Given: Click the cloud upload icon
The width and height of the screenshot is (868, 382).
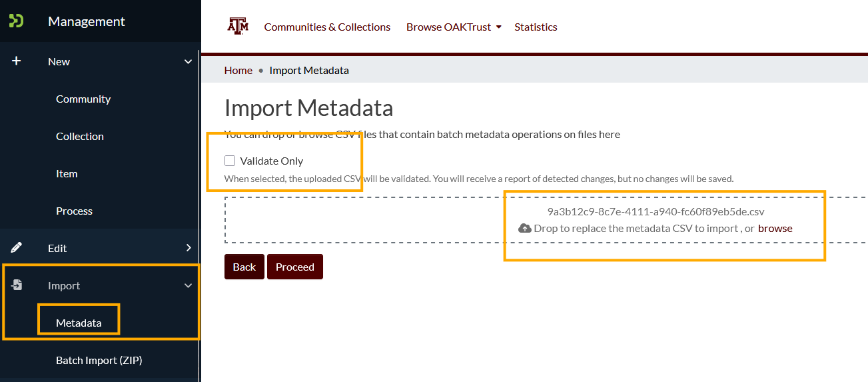Looking at the screenshot, I should 524,229.
